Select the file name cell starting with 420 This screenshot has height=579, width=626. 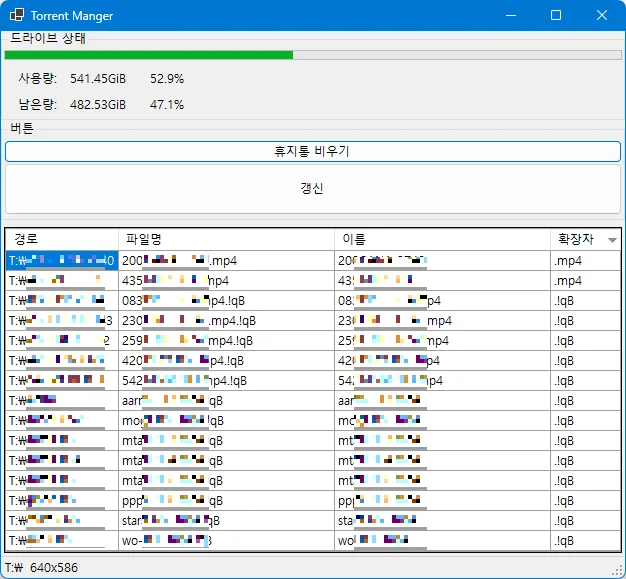tap(226, 361)
